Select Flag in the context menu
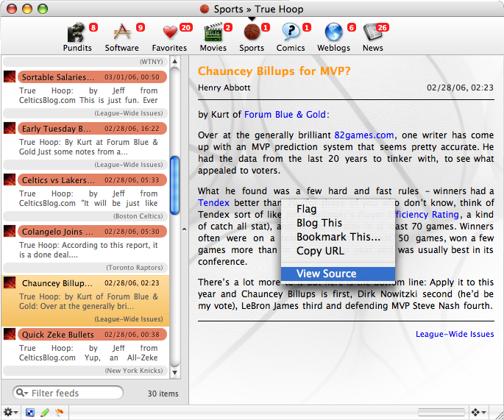The image size is (504, 420). (x=338, y=209)
